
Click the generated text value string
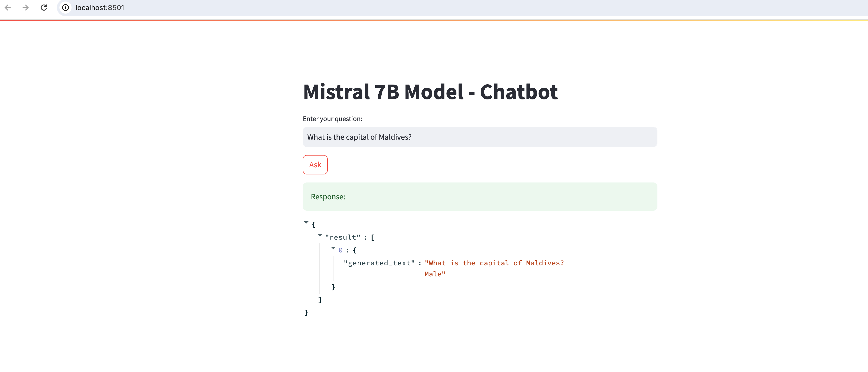click(494, 263)
